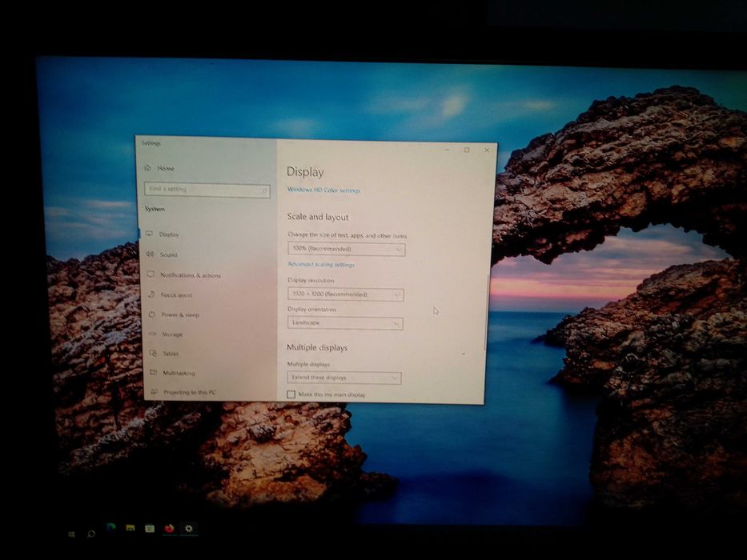Click the Settings gear on the taskbar

tap(189, 528)
